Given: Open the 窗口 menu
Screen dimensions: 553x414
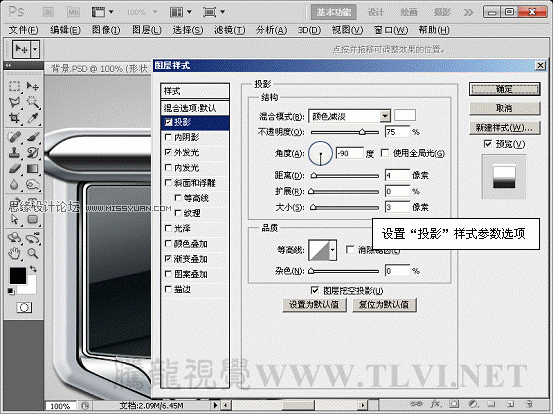Looking at the screenshot, I should click(x=391, y=30).
